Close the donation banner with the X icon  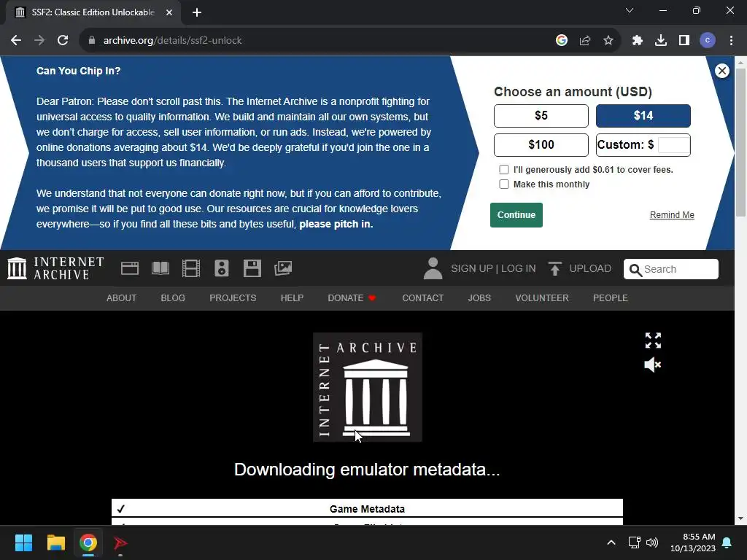(721, 71)
